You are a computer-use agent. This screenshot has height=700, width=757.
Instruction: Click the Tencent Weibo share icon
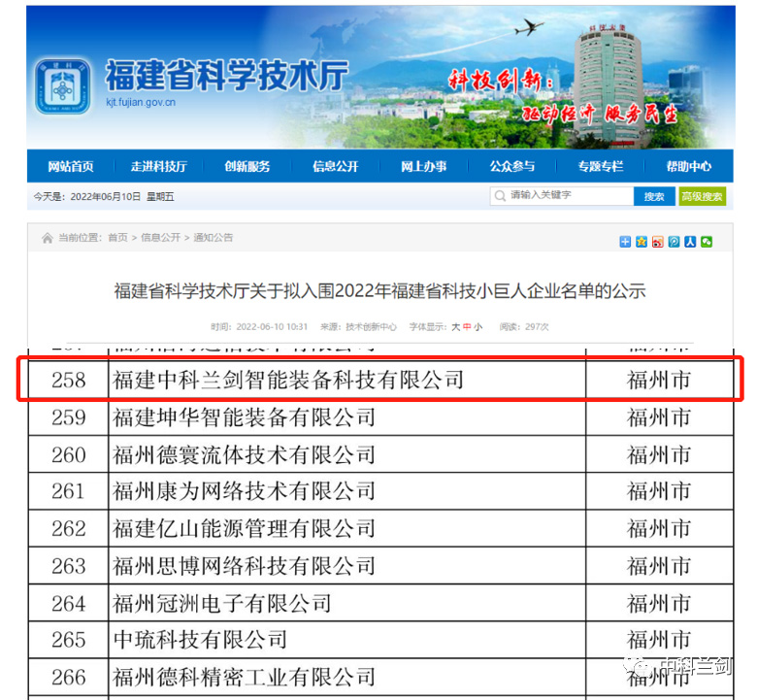(674, 242)
